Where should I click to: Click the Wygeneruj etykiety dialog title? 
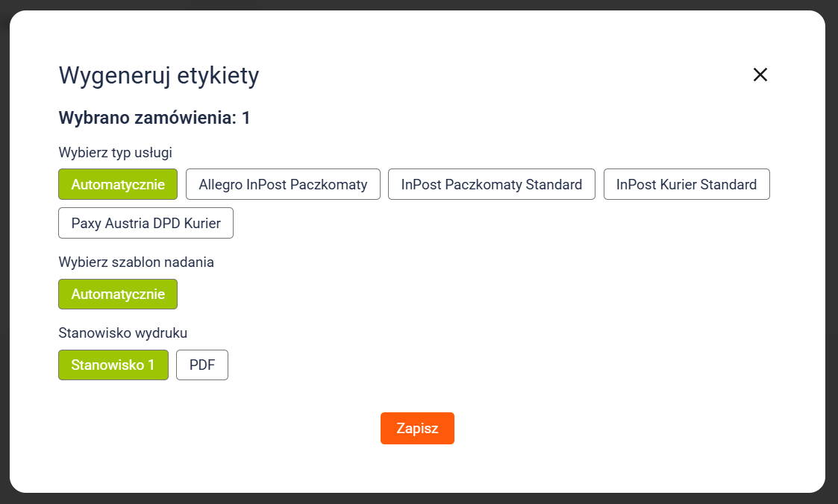(159, 75)
